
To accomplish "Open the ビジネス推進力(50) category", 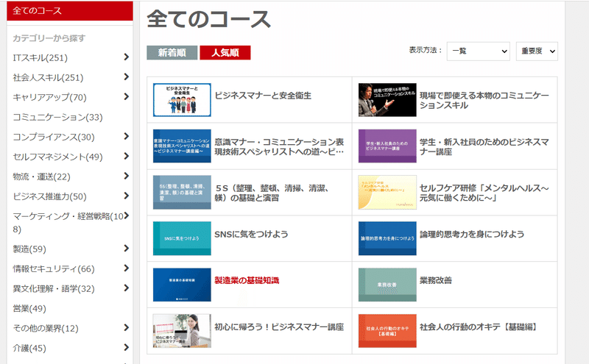I will (x=49, y=196).
